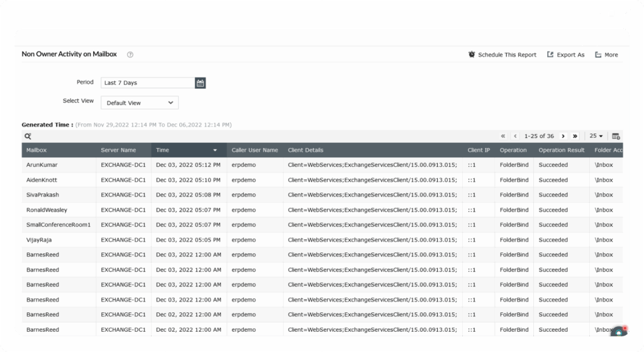Screen dimensions: 644x352
Task: Click time Dec 03, 2022 05:05 PM
Action: (x=188, y=240)
